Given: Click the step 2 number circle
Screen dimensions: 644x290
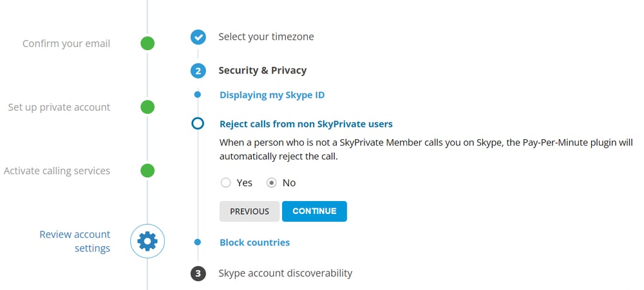Looking at the screenshot, I should (x=198, y=71).
